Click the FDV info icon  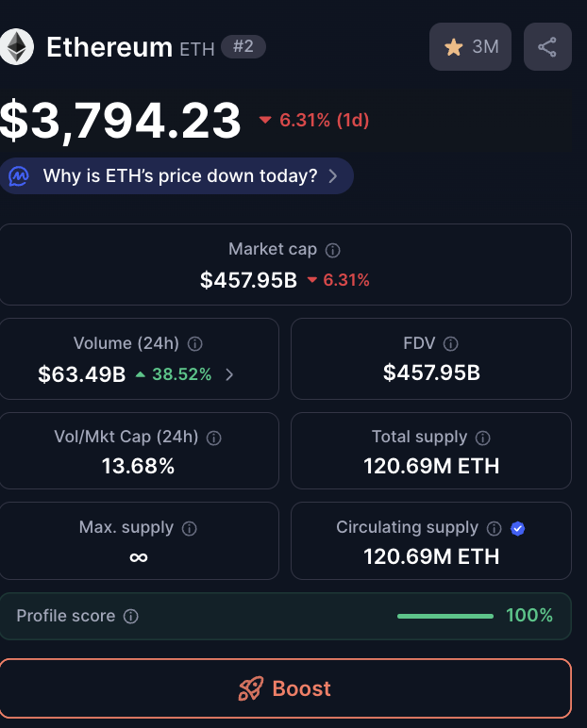click(451, 344)
